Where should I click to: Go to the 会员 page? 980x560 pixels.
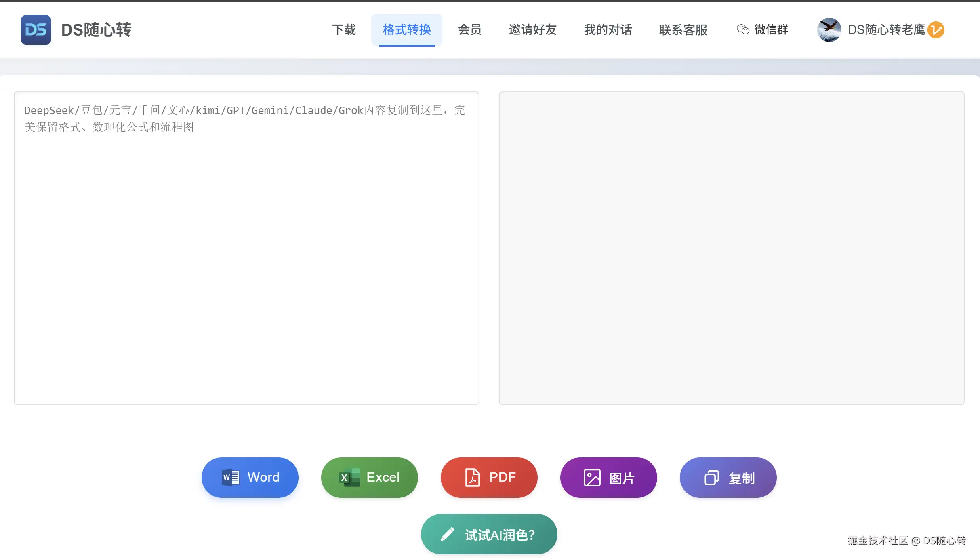pyautogui.click(x=469, y=30)
